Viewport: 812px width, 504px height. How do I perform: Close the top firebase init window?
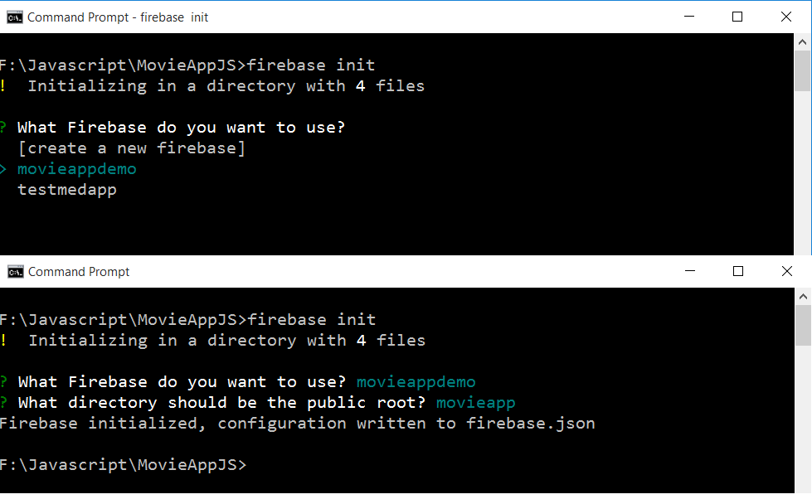point(786,17)
